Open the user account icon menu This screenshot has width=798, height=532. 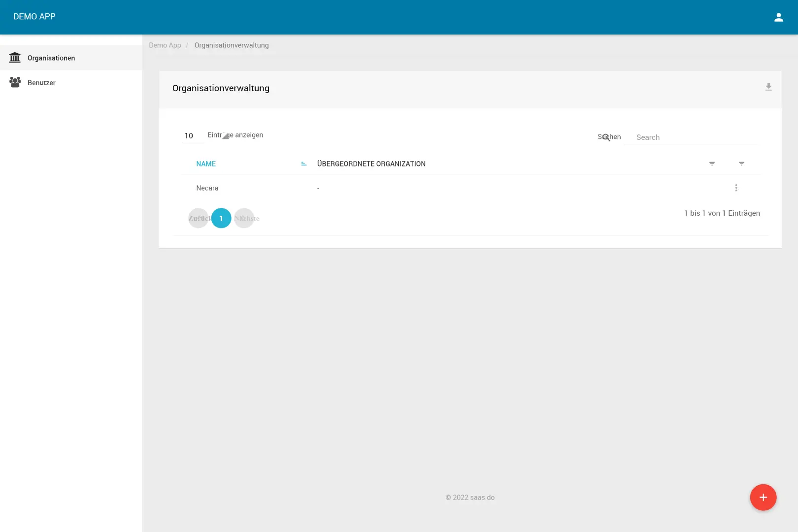point(778,17)
